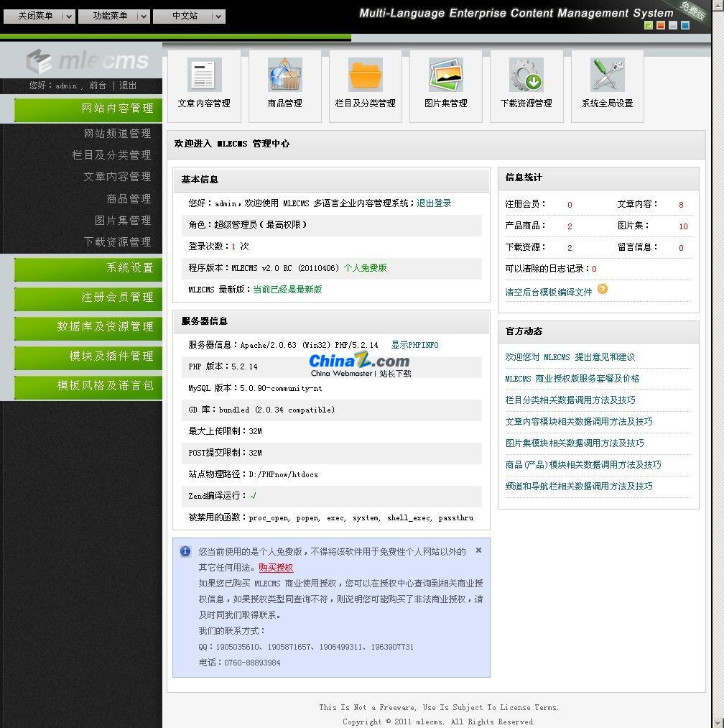The width and height of the screenshot is (724, 728).
Task: Click the 退出登录 link in 基本信息
Action: click(434, 203)
